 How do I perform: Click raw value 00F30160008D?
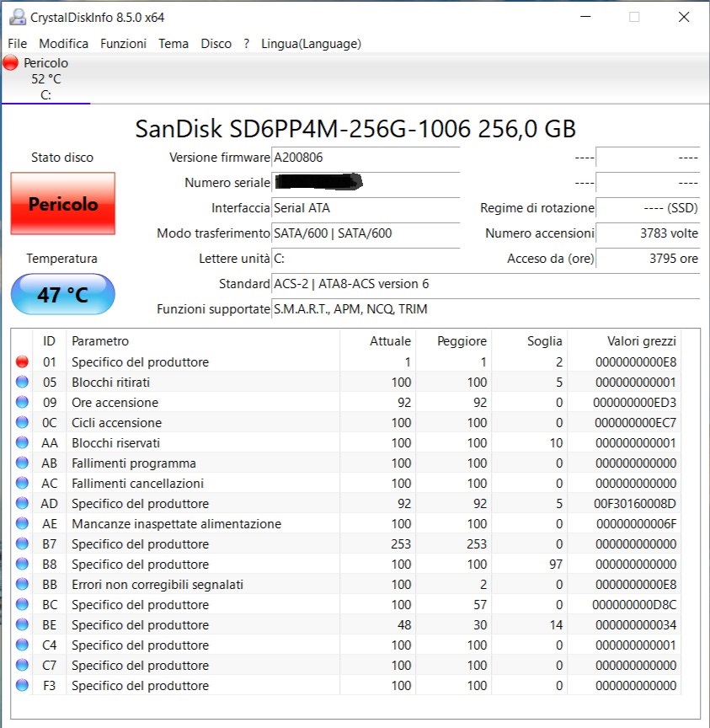(635, 504)
